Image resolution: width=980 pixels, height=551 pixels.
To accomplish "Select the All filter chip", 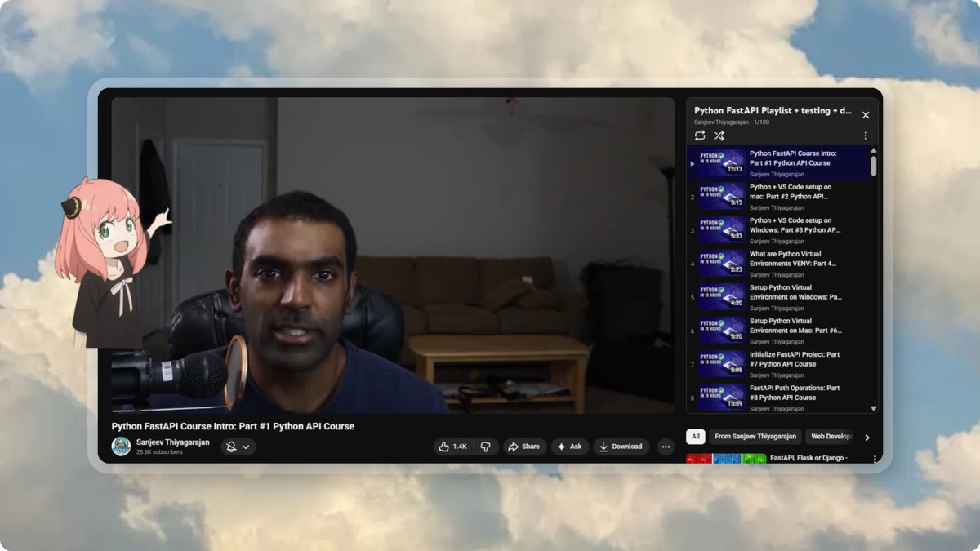I will click(x=695, y=437).
